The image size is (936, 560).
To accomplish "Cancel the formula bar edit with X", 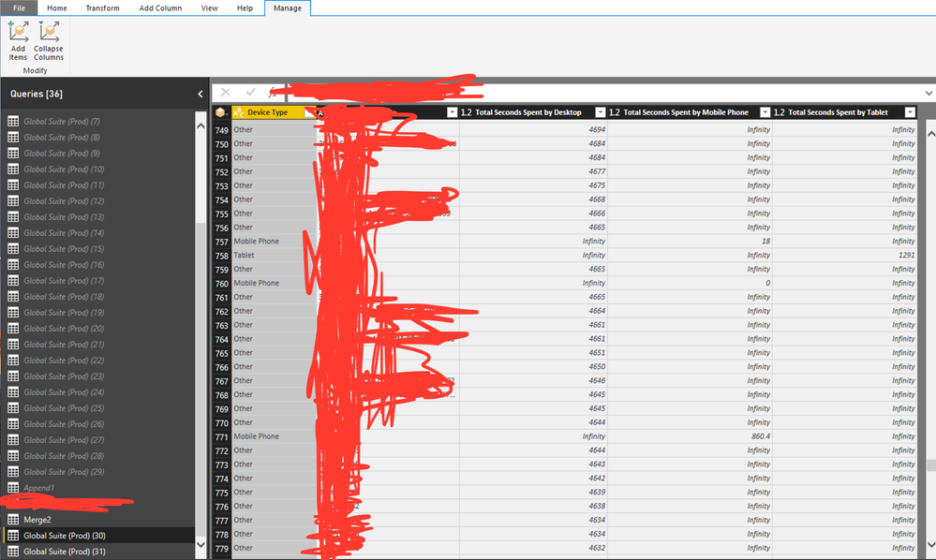I will tap(226, 93).
